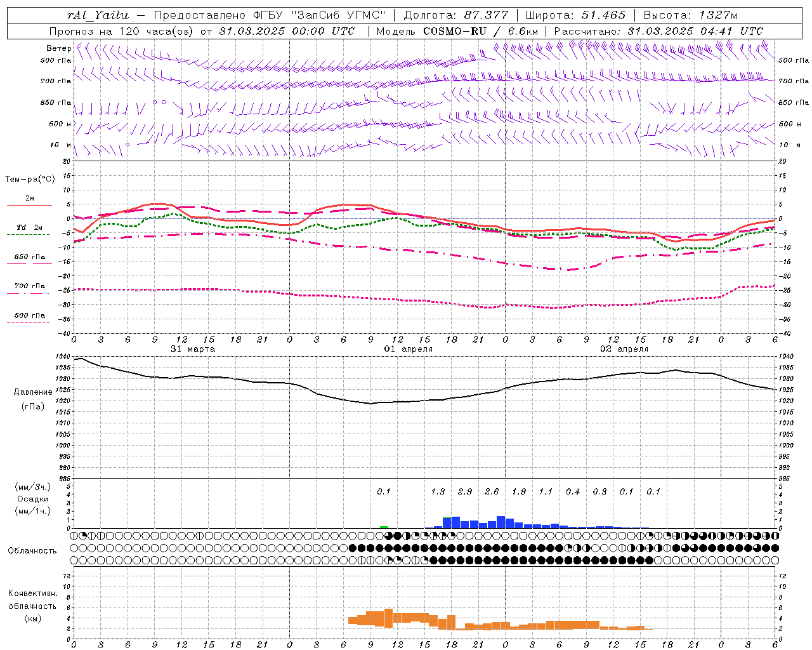Screen dimensions: 812x650
Task: Click the 1.3 precipitation total value
Action: 438,491
